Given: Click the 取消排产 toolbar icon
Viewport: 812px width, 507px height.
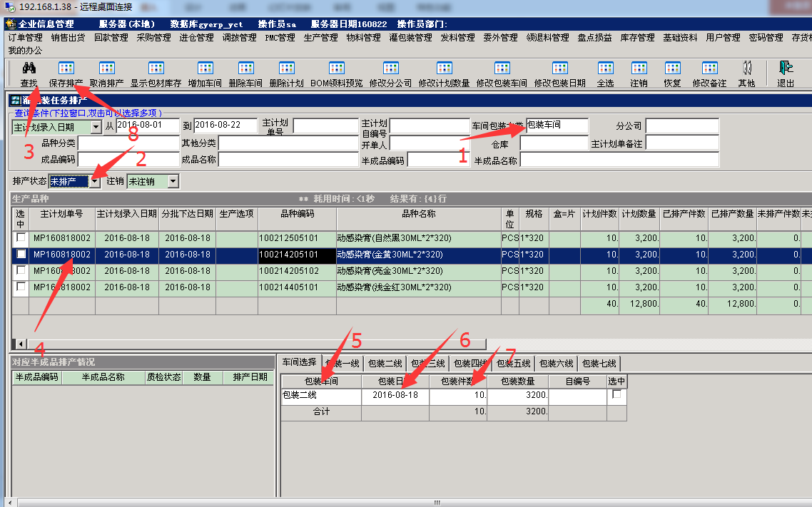Looking at the screenshot, I should (x=107, y=68).
